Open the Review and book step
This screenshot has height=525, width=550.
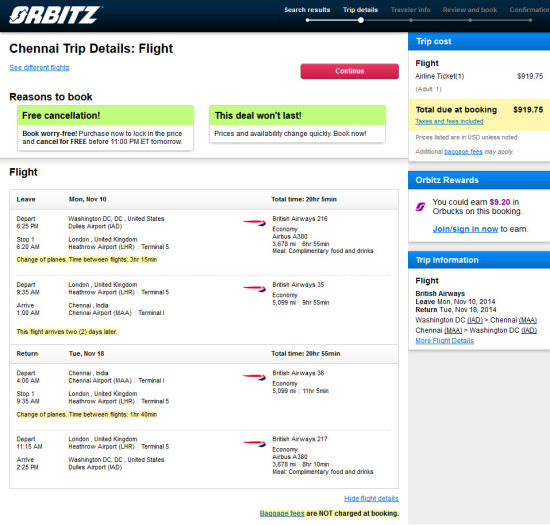click(470, 10)
